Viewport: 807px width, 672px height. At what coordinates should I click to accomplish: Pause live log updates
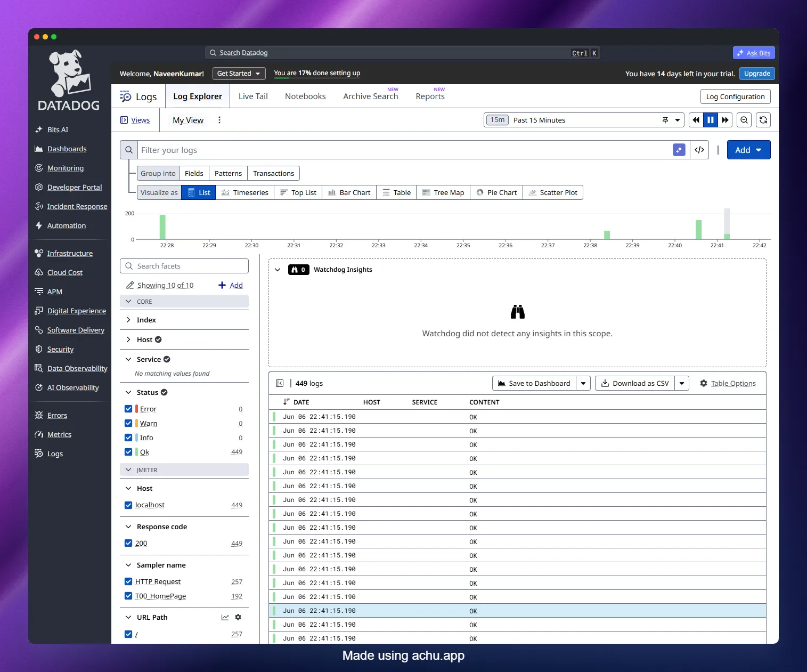point(710,120)
